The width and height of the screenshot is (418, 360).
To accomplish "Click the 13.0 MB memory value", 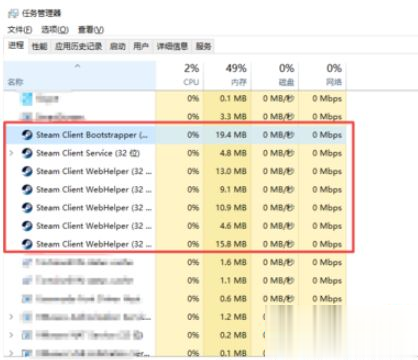I will (x=231, y=171).
